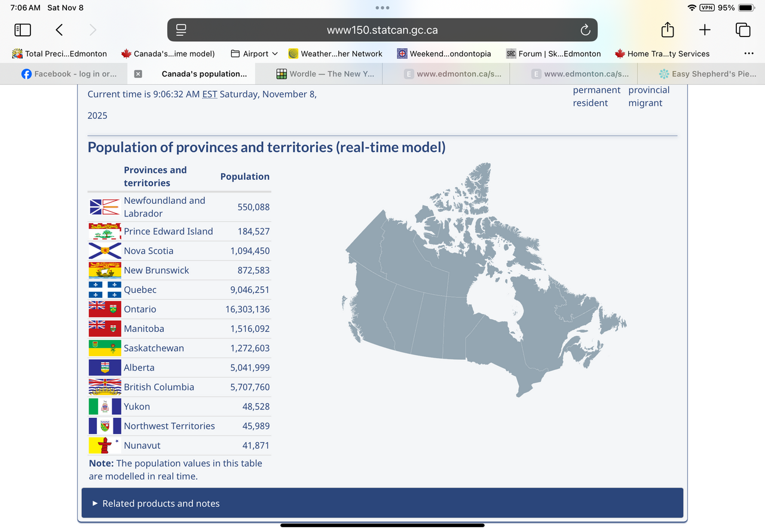This screenshot has height=532, width=765.
Task: Click the Northwest Territories link
Action: (x=169, y=426)
